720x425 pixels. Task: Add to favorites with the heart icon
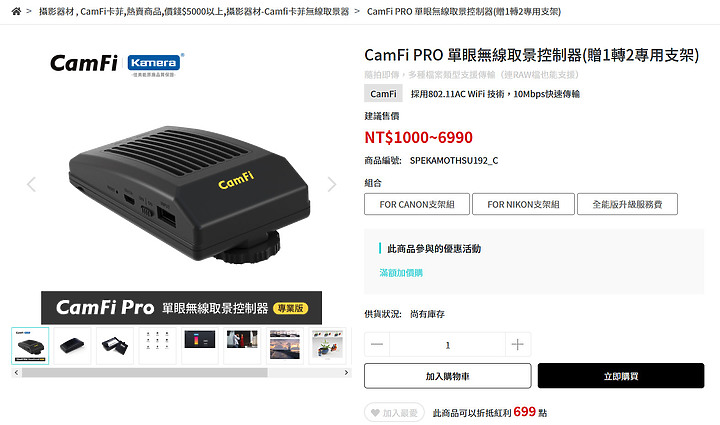point(376,413)
